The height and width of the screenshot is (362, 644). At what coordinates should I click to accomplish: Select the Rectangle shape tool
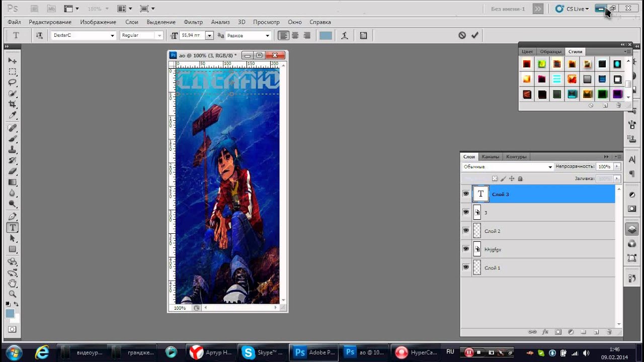tap(13, 250)
